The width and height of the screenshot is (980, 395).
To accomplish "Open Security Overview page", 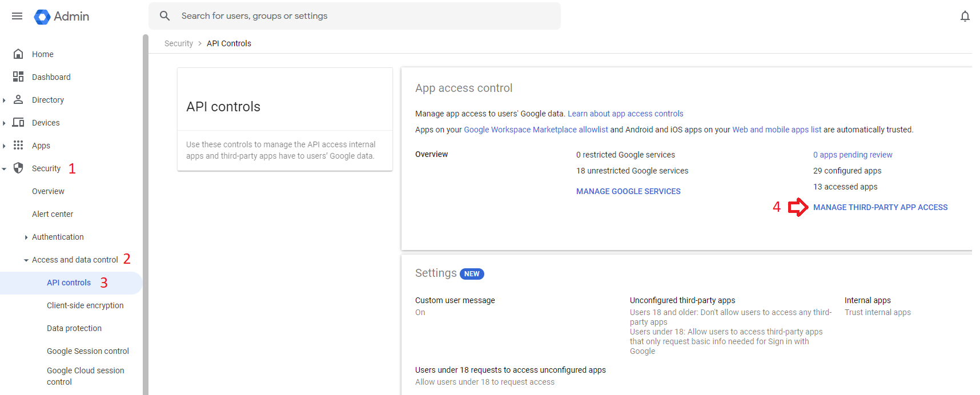I will 48,191.
